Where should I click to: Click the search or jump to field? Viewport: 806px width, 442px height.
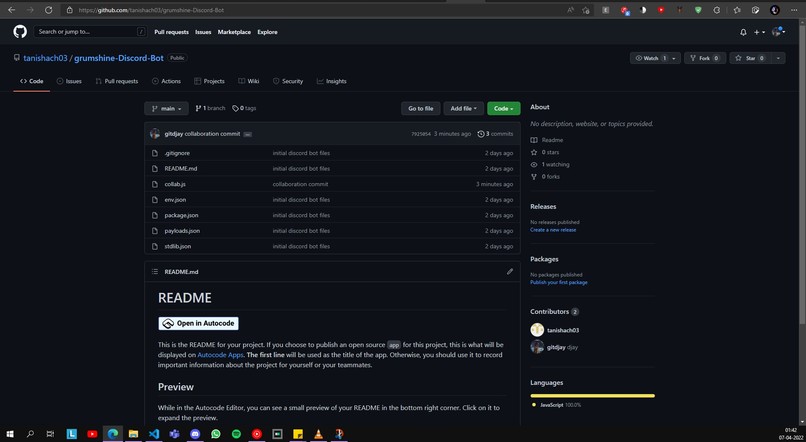tap(90, 32)
